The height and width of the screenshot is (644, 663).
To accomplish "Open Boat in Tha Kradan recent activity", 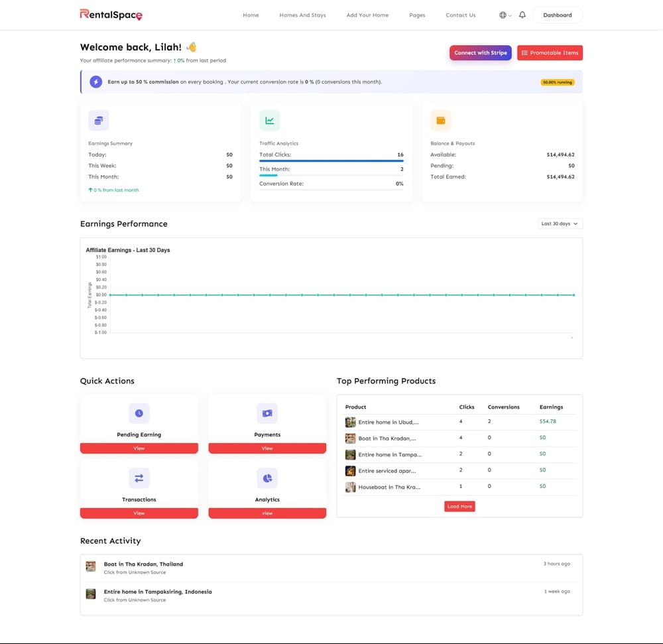I will pyautogui.click(x=143, y=564).
